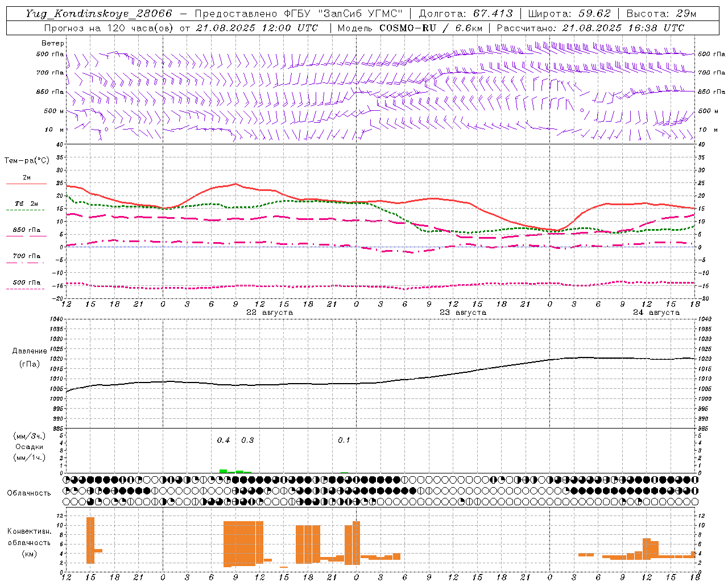728x582 pixels.
Task: Select the (мм/3ч.) precipitation unit label
Action: click(x=29, y=436)
